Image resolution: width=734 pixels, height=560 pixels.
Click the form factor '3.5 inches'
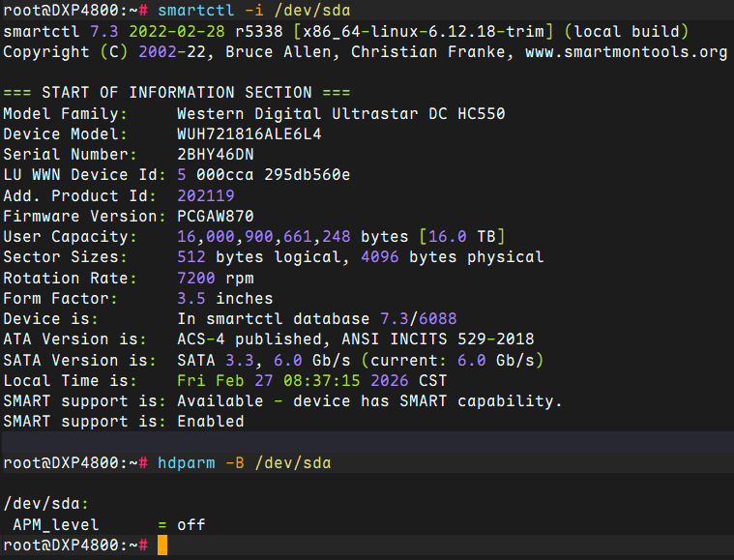[x=225, y=299]
